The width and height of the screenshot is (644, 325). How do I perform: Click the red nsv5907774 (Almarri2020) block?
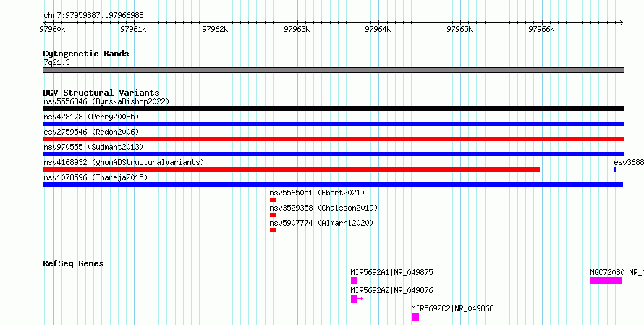tap(273, 230)
